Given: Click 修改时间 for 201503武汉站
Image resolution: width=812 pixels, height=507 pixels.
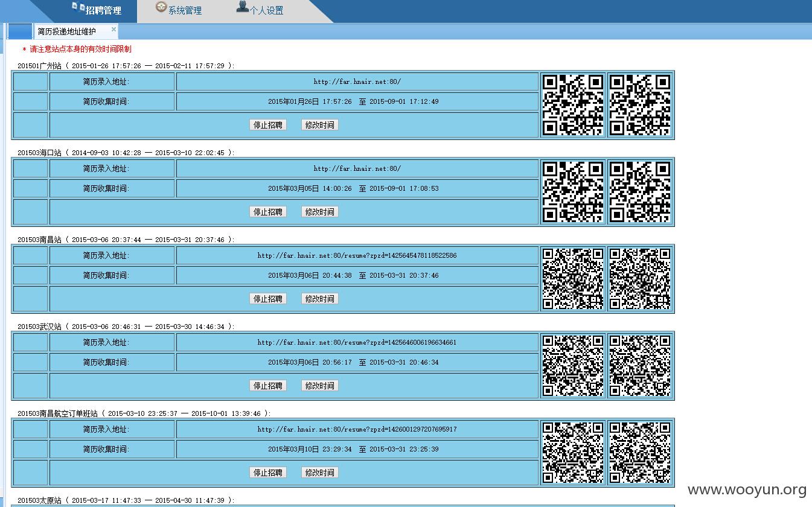Looking at the screenshot, I should pos(320,386).
